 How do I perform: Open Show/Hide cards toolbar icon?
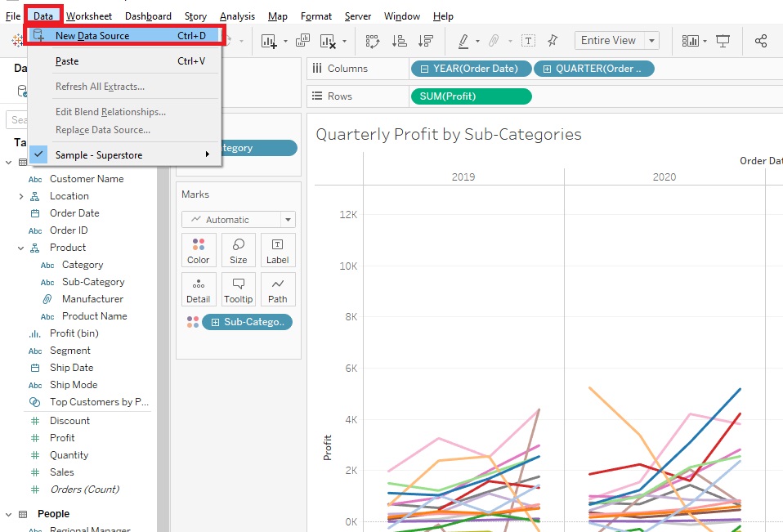(x=691, y=41)
